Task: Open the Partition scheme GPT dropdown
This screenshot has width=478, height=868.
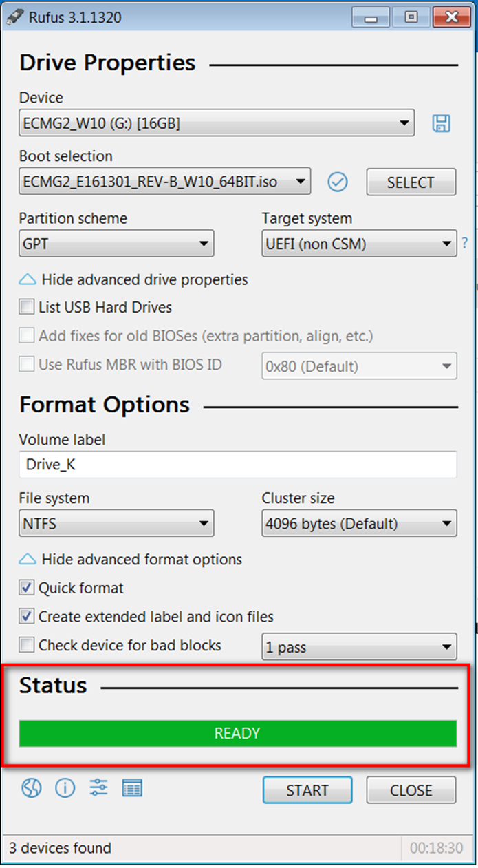Action: coord(116,244)
